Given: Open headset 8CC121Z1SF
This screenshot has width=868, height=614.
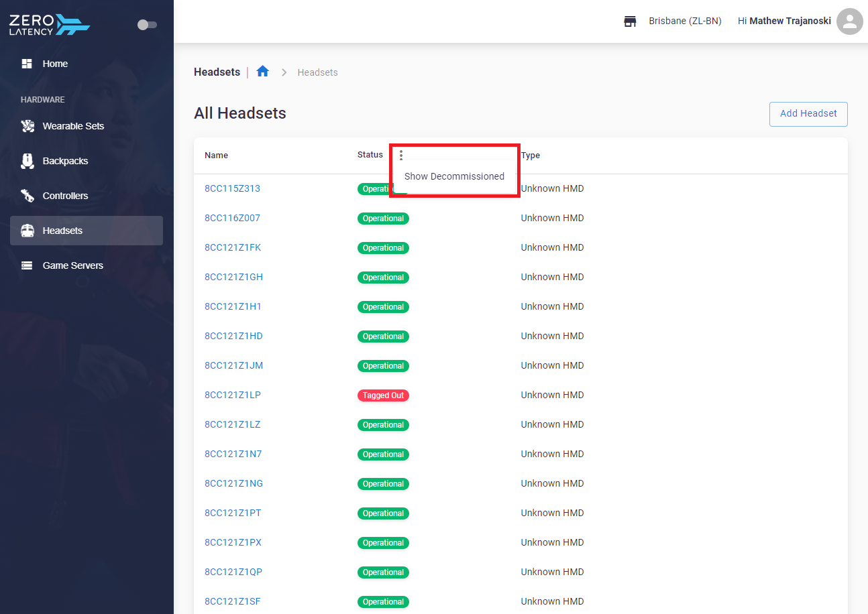Looking at the screenshot, I should (x=233, y=601).
